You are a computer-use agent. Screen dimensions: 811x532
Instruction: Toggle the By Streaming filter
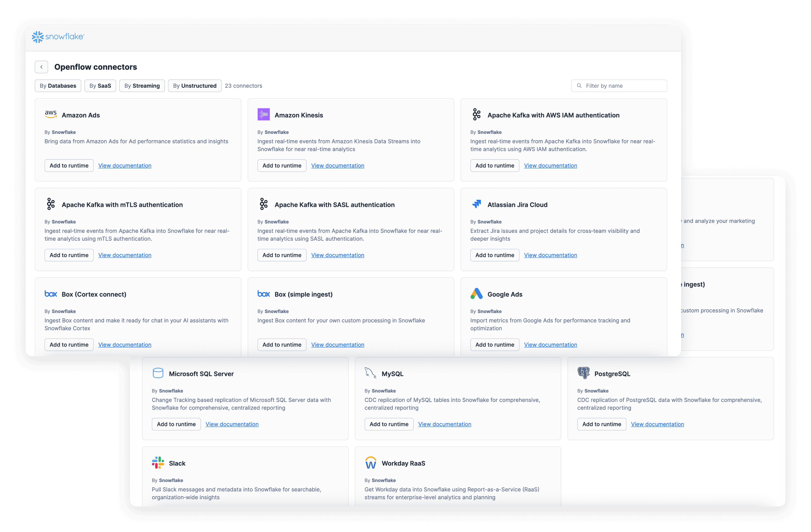[142, 86]
